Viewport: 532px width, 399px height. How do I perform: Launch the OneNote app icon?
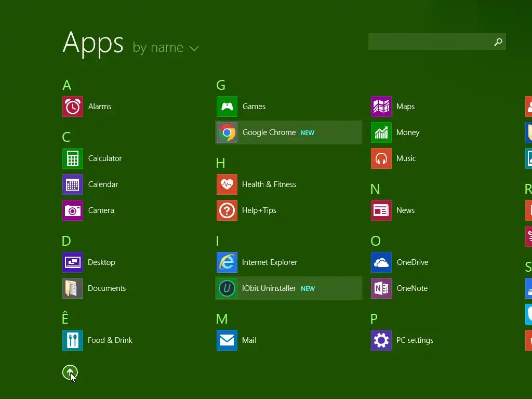coord(381,288)
